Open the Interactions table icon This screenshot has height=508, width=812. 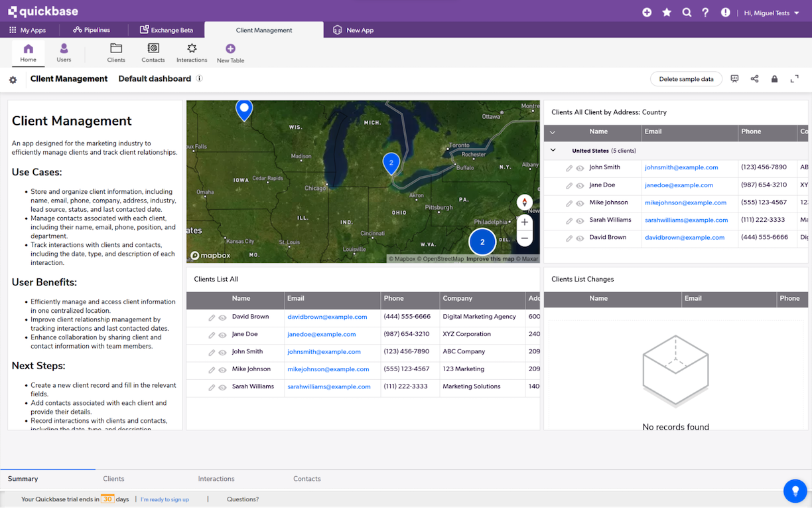192,49
